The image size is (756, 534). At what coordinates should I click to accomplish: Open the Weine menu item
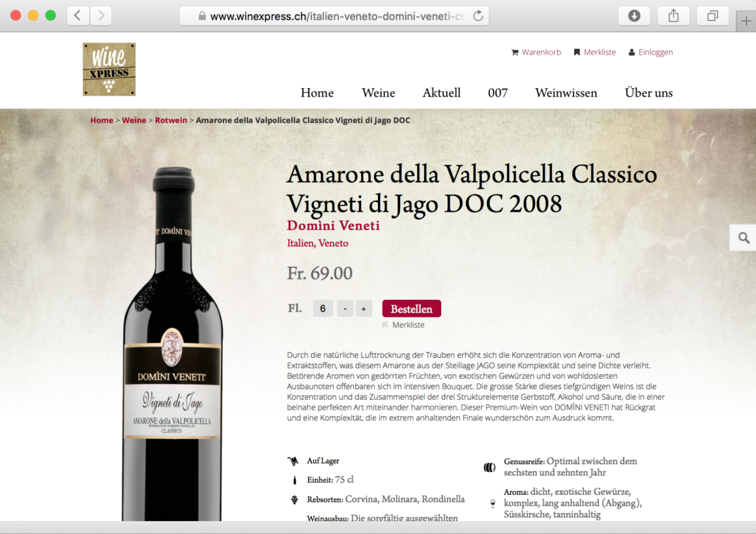pos(379,93)
